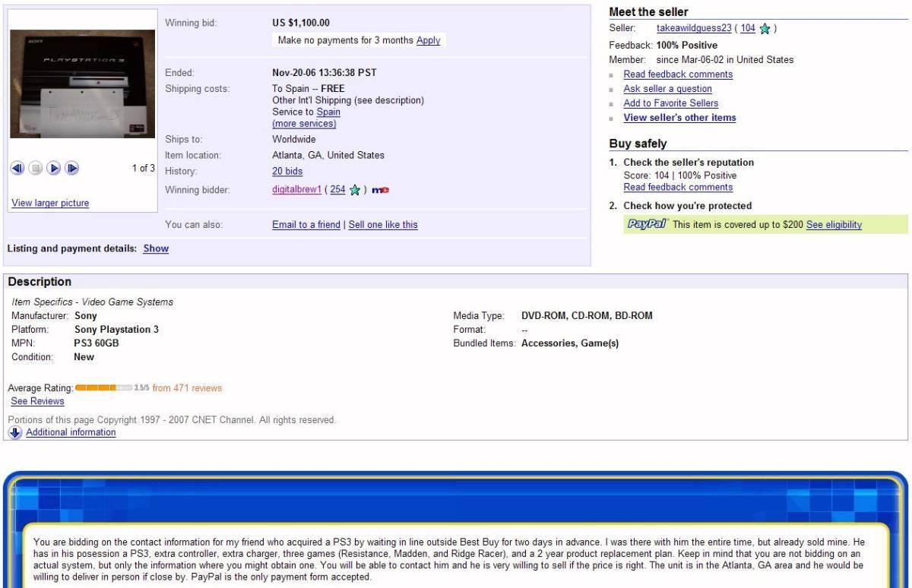Click the winning bid amount US $1,100.00

pyautogui.click(x=301, y=23)
